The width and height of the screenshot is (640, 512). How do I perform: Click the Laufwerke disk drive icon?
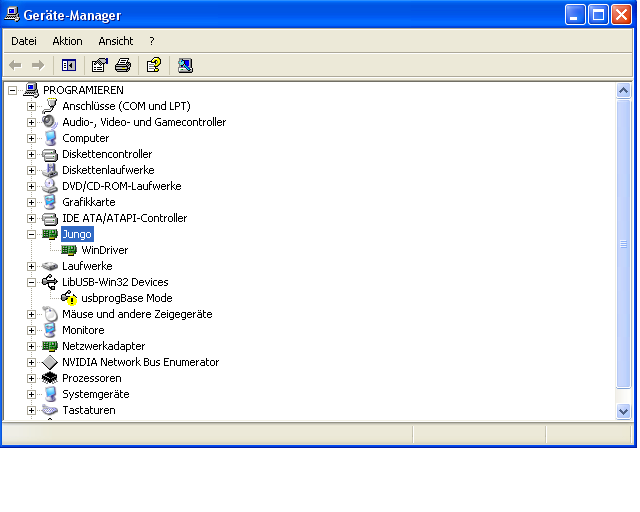[x=50, y=266]
